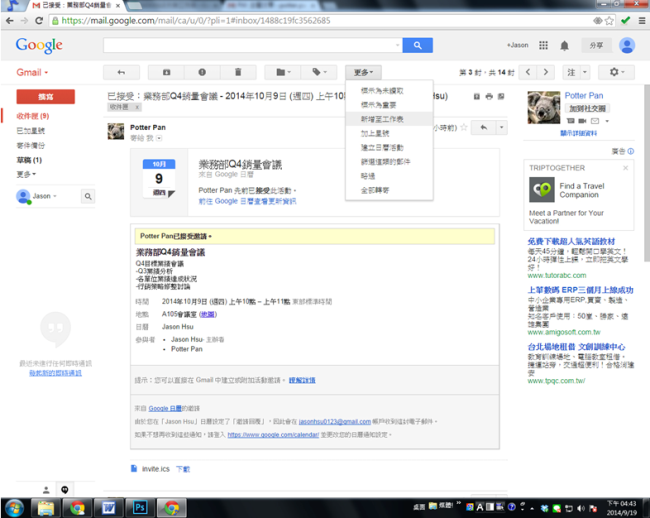Viewport: 650px width, 518px height.
Task: Open the Labels tag dropdown
Action: tap(319, 72)
